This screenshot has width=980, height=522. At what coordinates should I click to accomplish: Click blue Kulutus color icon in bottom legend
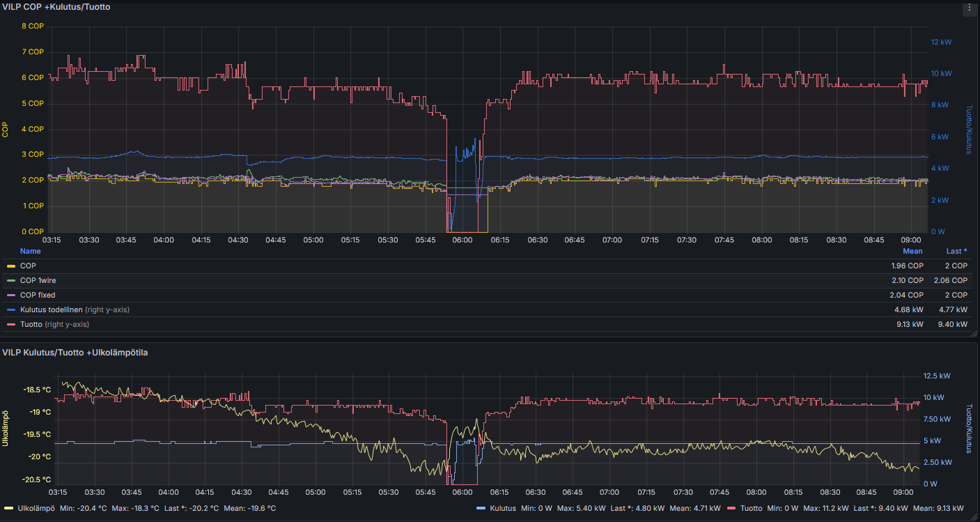pos(481,508)
